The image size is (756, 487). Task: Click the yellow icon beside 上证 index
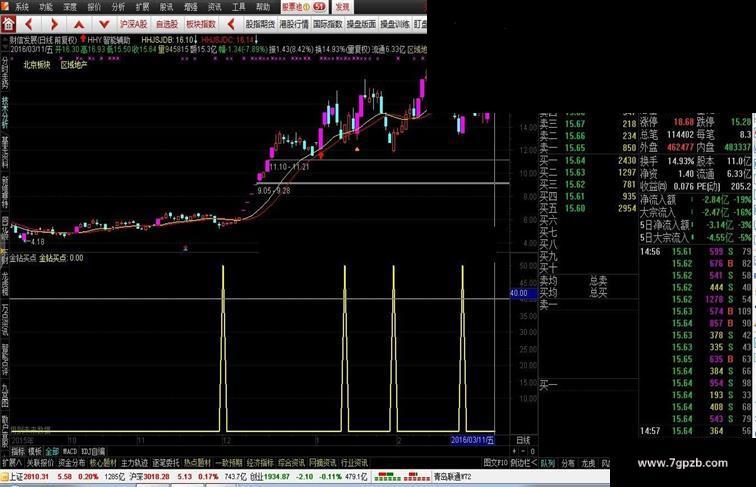(4, 476)
